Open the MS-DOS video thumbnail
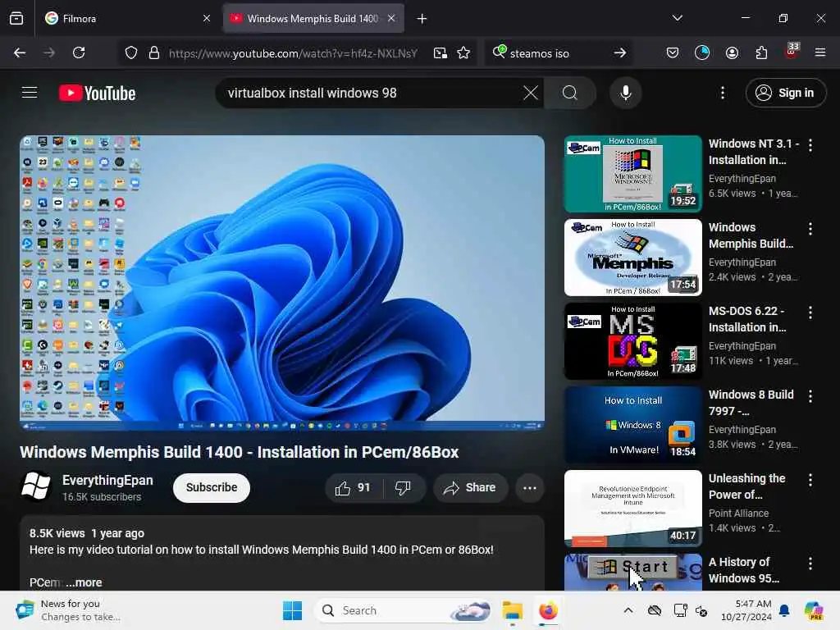840x630 pixels. click(632, 341)
